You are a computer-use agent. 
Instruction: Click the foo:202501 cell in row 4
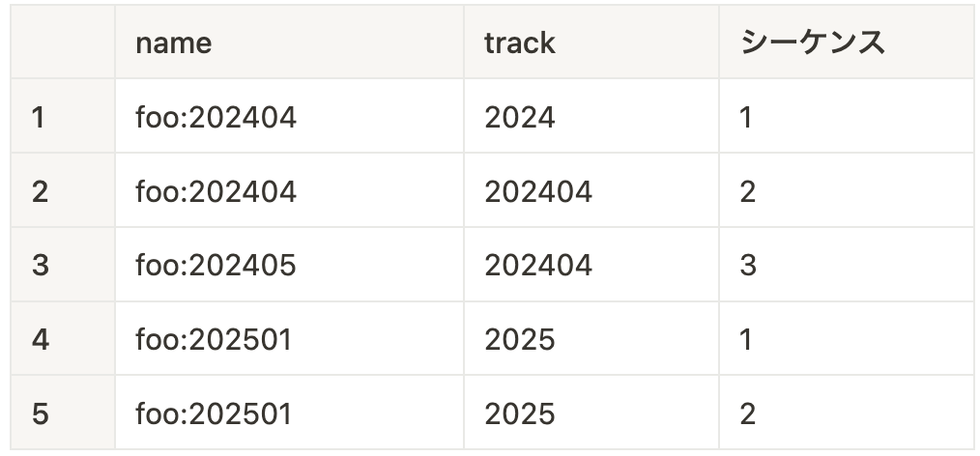coord(289,339)
